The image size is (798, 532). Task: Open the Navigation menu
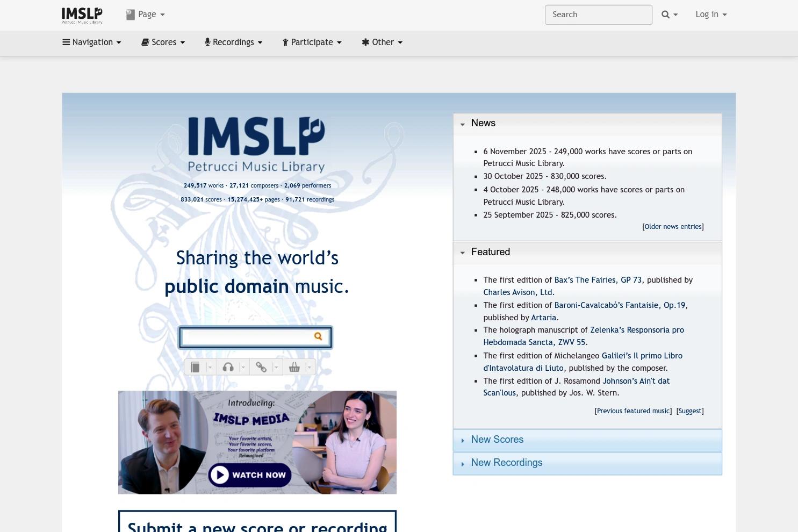[x=91, y=42]
